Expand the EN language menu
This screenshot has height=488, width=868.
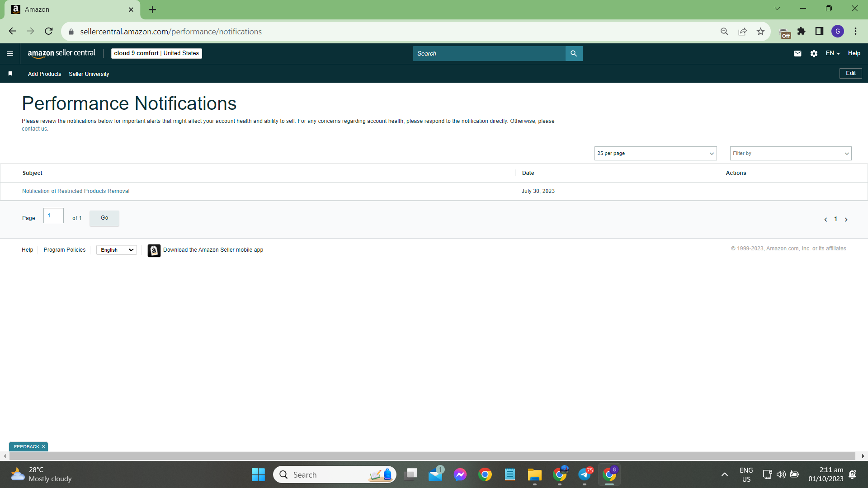click(x=833, y=53)
